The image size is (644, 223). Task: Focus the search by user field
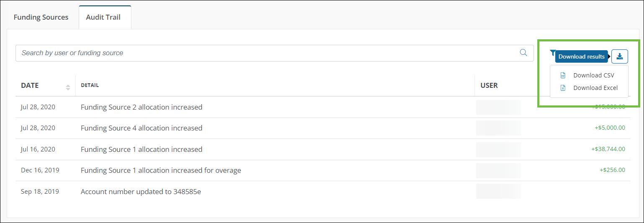coord(275,53)
